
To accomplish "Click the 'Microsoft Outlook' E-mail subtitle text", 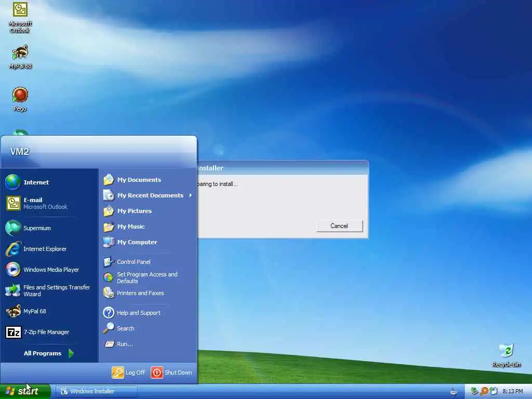I will [46, 207].
